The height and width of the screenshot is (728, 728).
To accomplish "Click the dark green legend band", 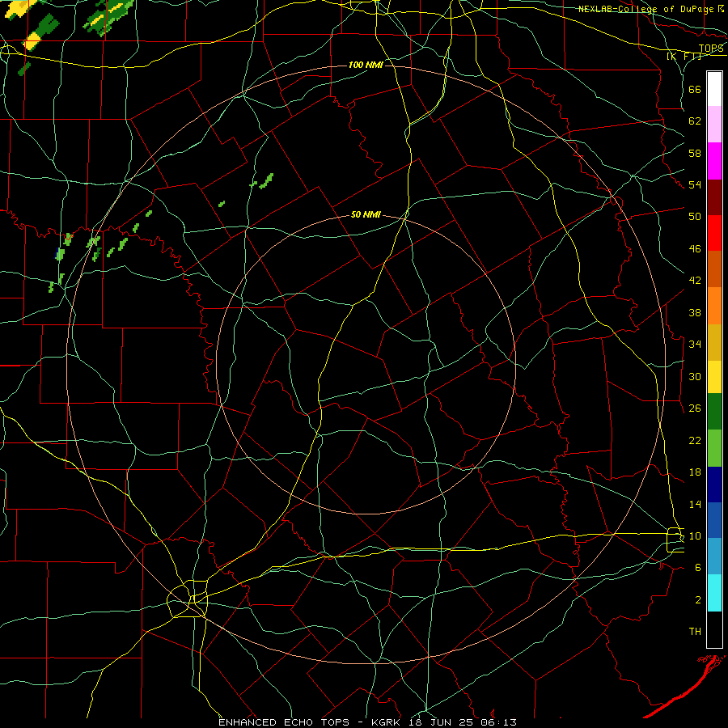I will [714, 412].
